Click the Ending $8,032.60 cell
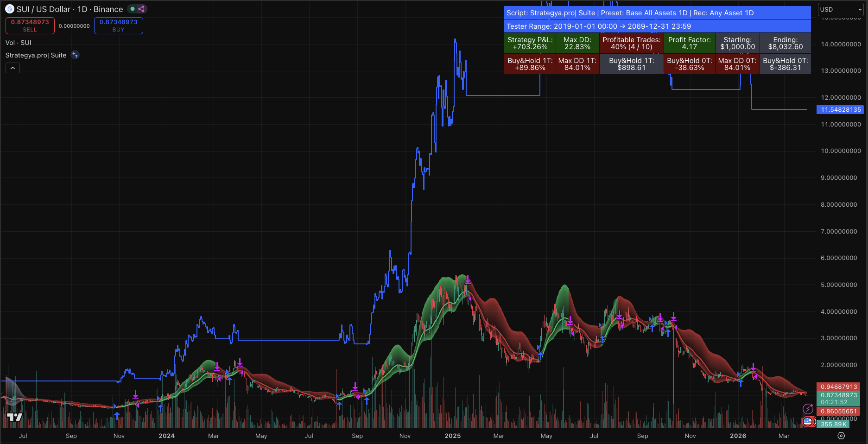Image resolution: width=868 pixels, height=444 pixels. [x=786, y=43]
